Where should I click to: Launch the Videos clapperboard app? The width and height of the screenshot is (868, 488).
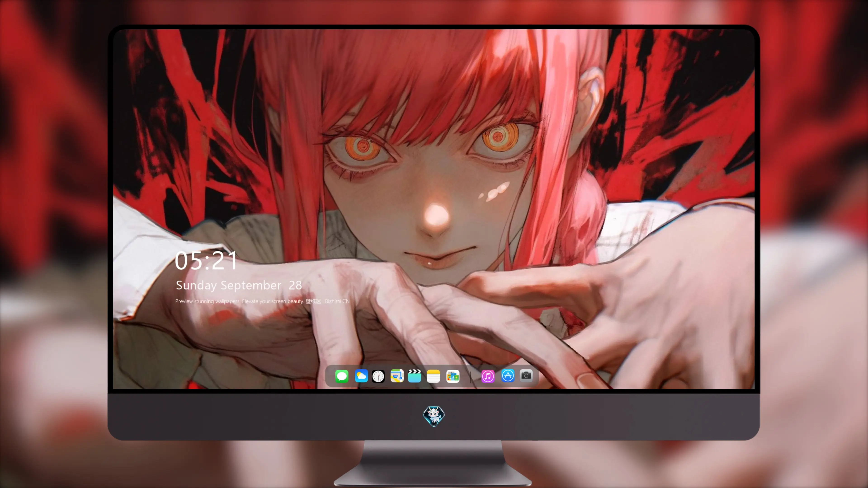(415, 376)
